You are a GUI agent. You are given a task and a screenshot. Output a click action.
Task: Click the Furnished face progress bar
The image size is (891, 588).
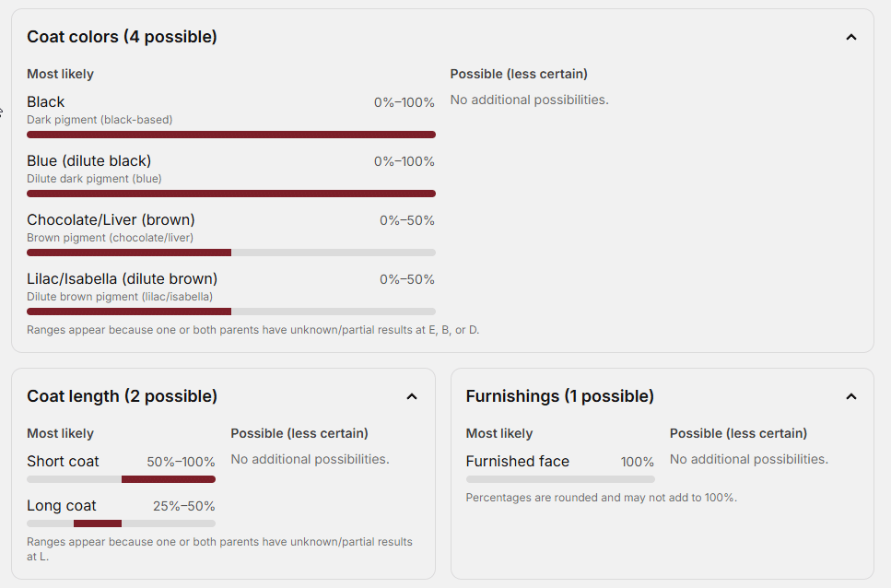(560, 479)
